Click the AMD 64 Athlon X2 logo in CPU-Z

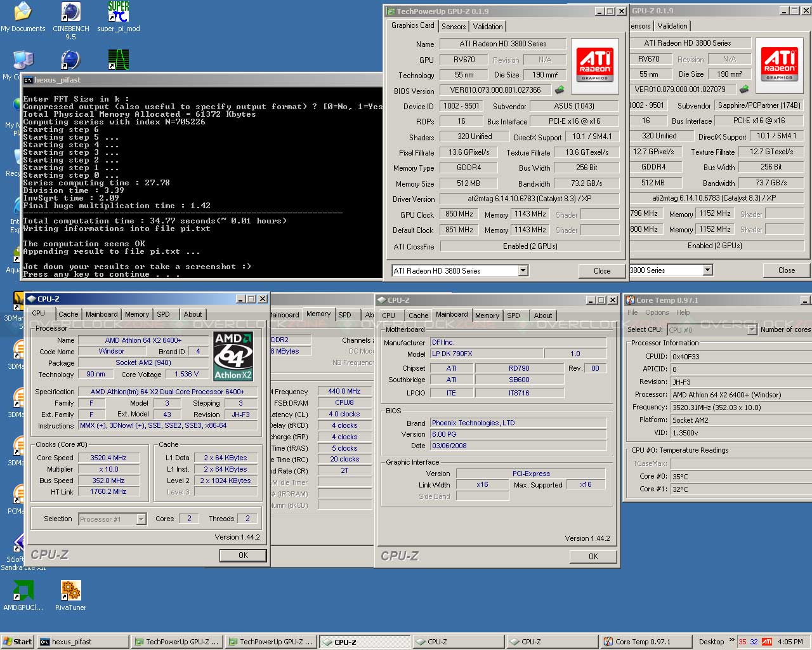click(x=233, y=356)
